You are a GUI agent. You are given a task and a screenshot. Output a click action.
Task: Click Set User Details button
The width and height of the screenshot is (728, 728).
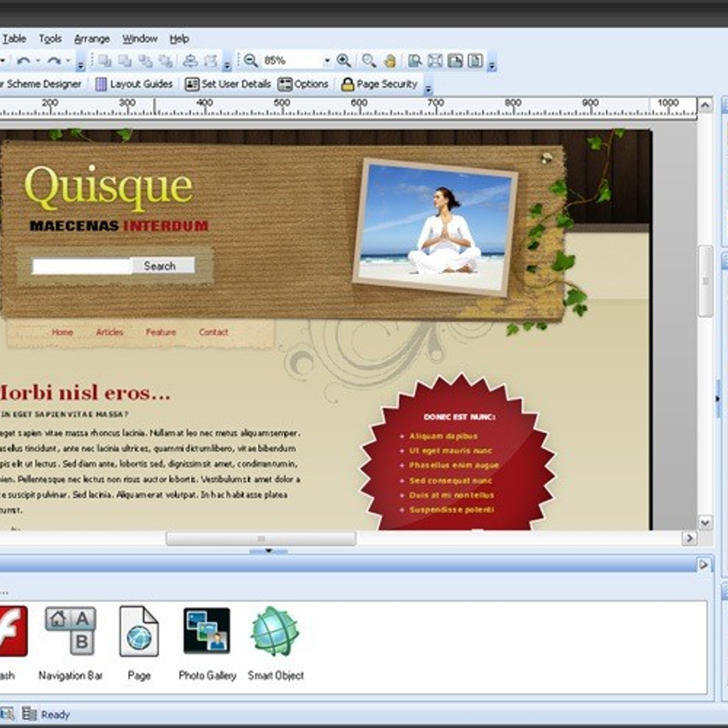[x=228, y=84]
